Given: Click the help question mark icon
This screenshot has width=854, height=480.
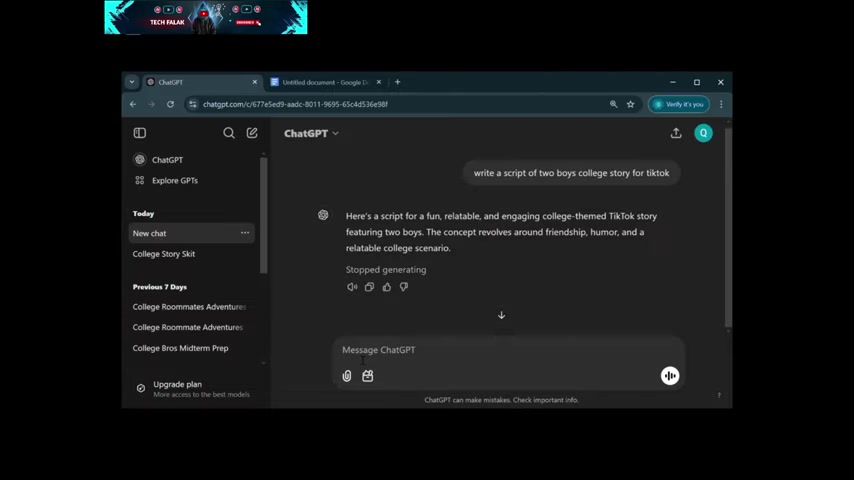Looking at the screenshot, I should coord(719,396).
